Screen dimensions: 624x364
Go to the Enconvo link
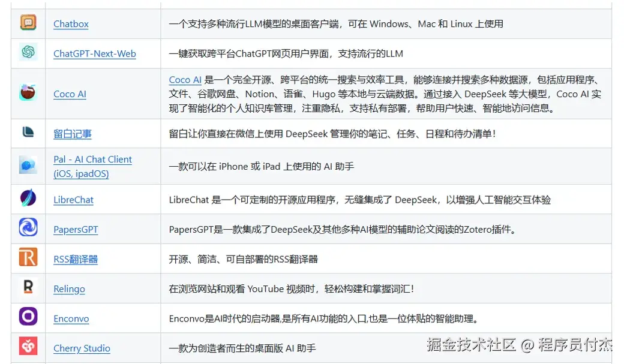[71, 319]
